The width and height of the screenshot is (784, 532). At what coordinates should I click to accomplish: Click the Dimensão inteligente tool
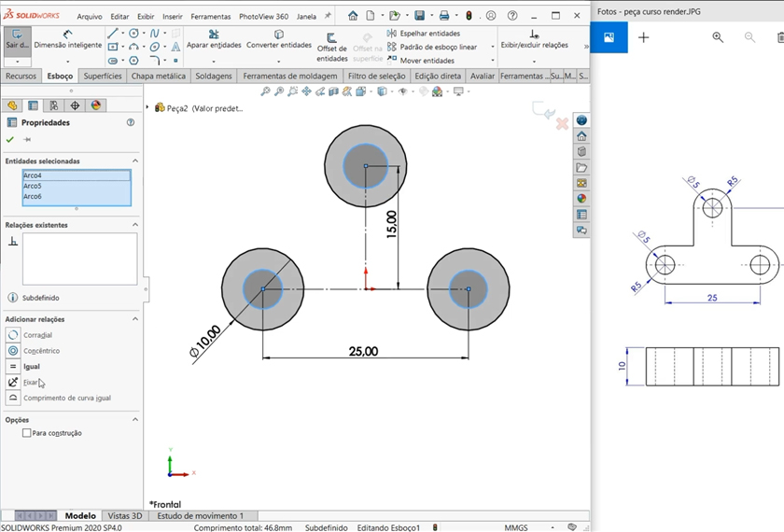(x=67, y=38)
